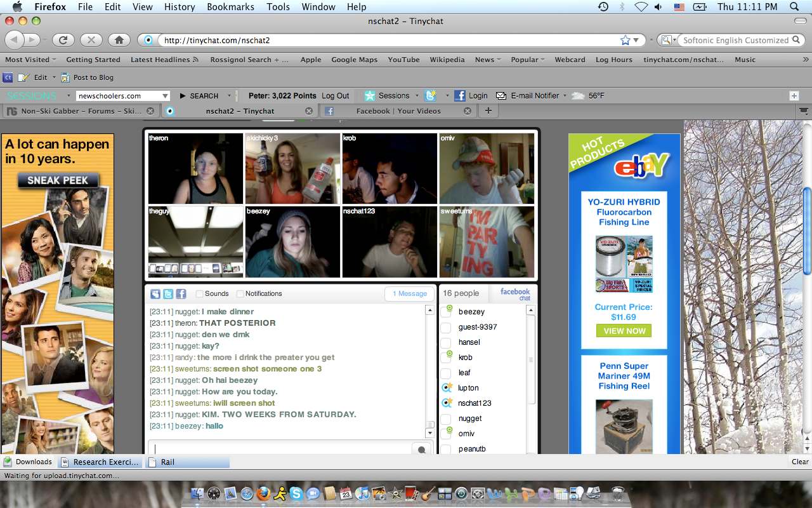Expand the Most Visited bookmarks dropdown
The height and width of the screenshot is (508, 812).
pyautogui.click(x=30, y=60)
